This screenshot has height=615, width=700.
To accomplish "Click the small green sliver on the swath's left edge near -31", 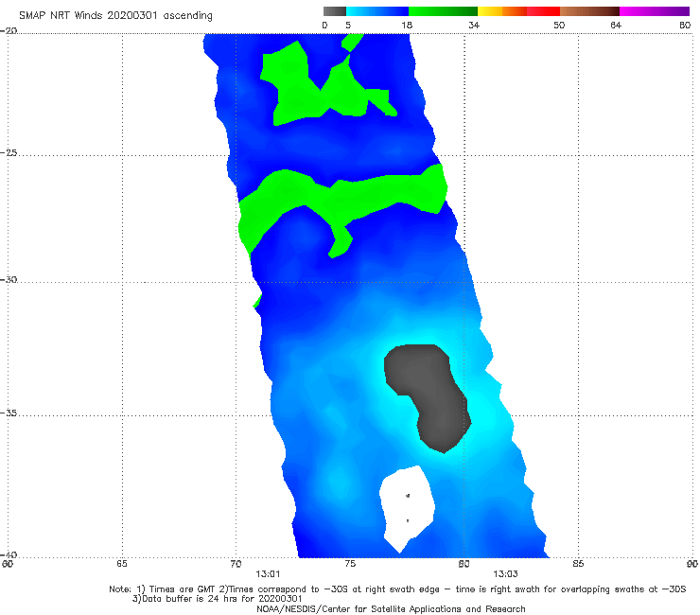I will (x=257, y=301).
